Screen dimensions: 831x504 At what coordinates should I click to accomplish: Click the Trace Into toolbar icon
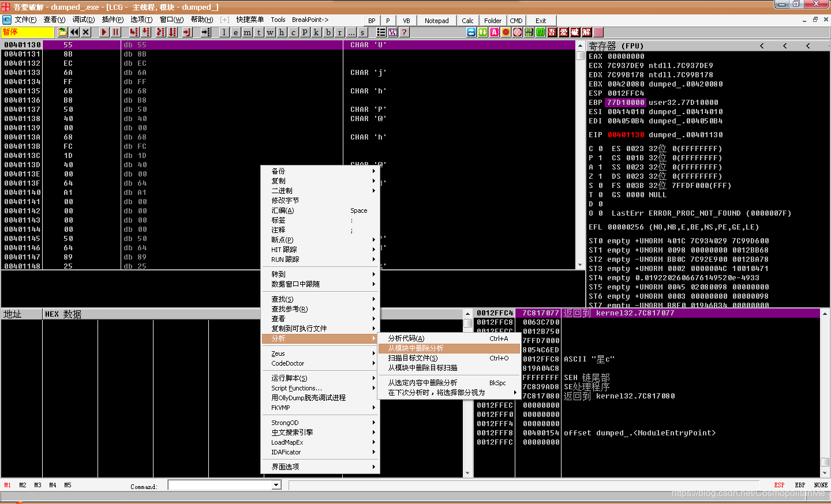pyautogui.click(x=160, y=32)
